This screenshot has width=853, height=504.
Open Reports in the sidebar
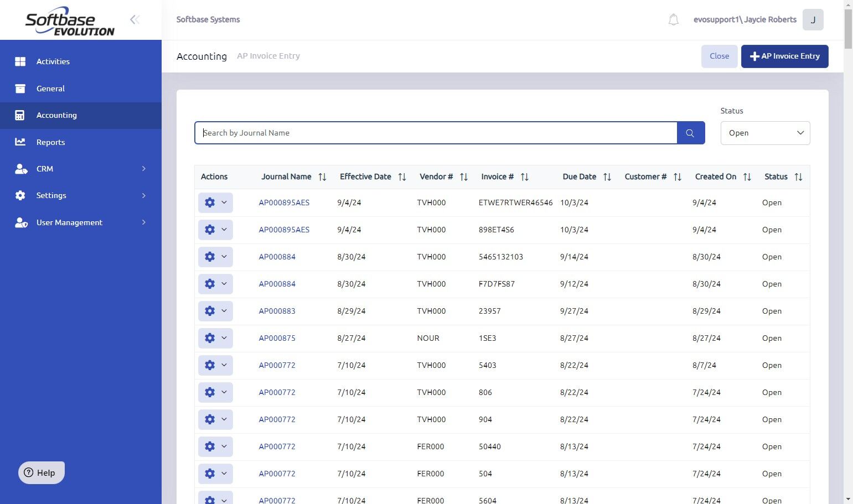point(50,142)
